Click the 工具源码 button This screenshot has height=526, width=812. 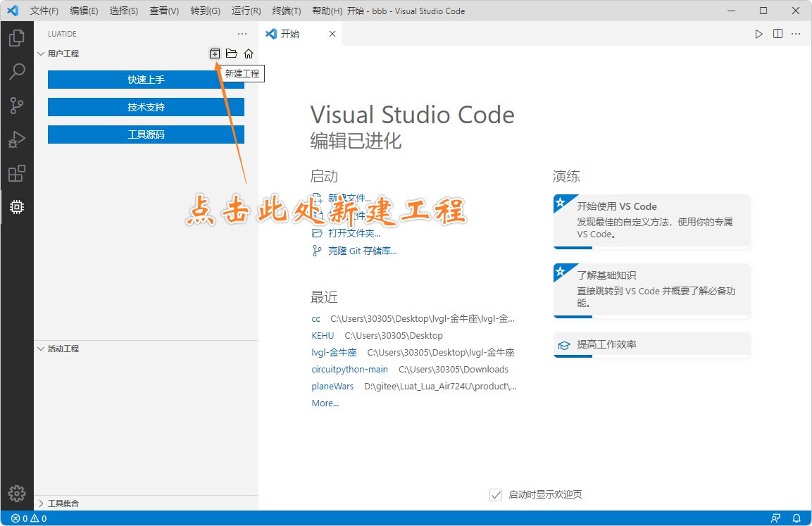pyautogui.click(x=146, y=134)
